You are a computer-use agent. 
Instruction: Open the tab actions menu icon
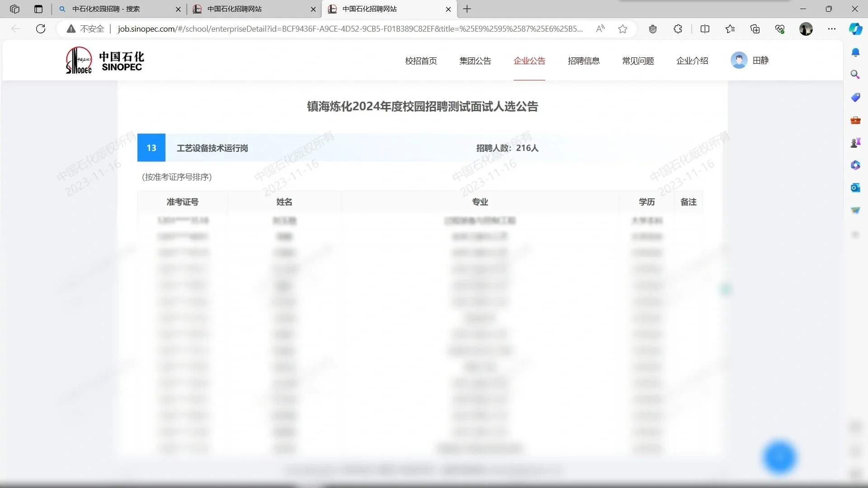[x=38, y=9]
